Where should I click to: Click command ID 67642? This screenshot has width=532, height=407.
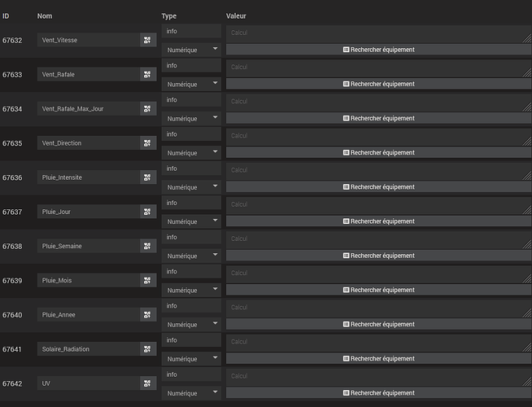point(12,383)
